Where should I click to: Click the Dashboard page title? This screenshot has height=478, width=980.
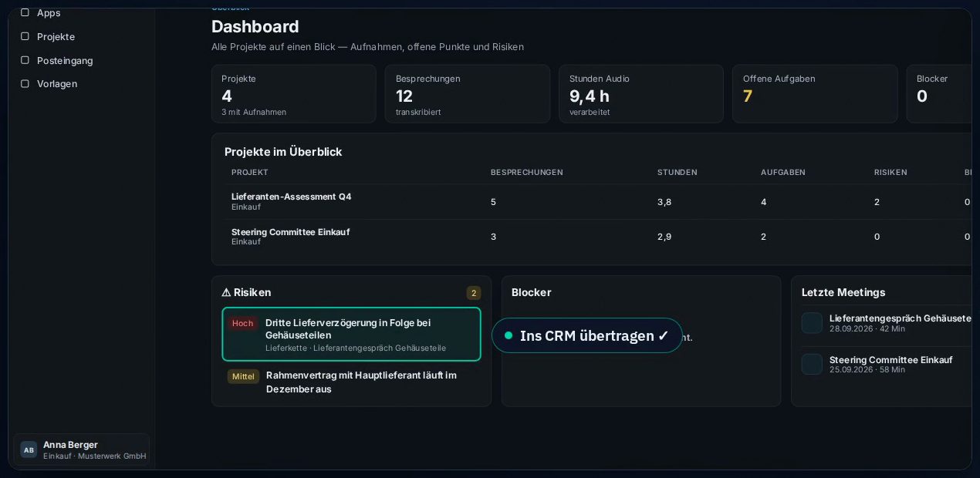(255, 26)
